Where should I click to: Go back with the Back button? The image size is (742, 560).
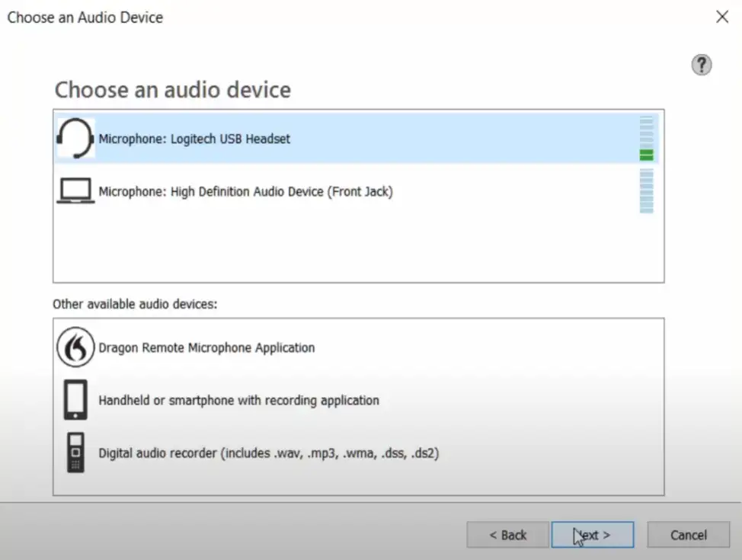507,535
